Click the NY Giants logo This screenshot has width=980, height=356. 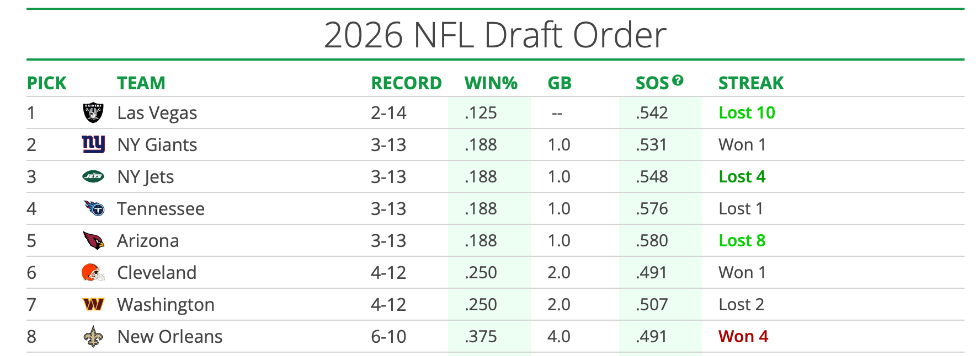(93, 144)
